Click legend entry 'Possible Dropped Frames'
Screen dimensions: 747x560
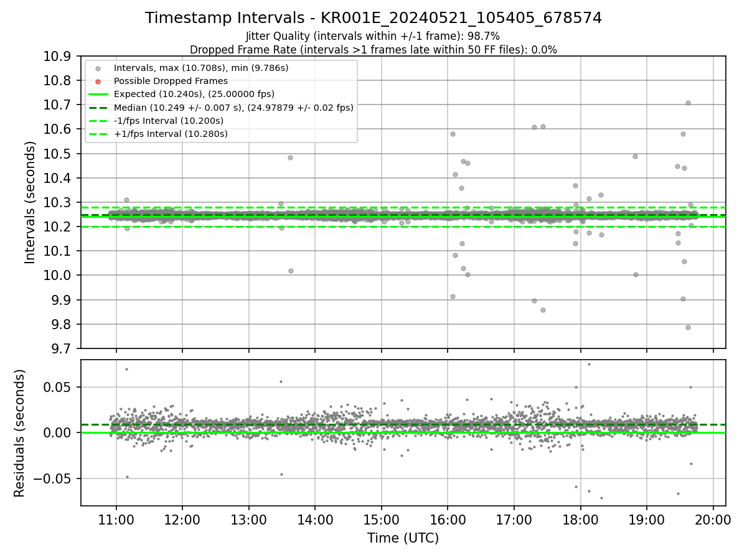point(171,81)
